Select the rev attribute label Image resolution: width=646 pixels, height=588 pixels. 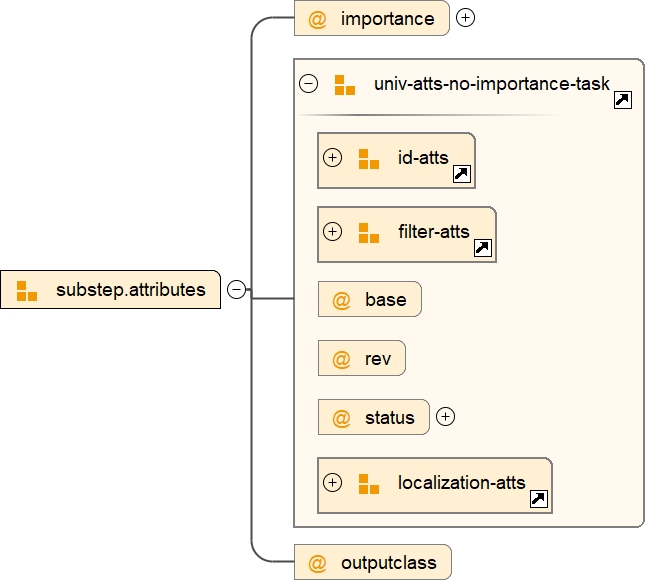[x=378, y=359]
